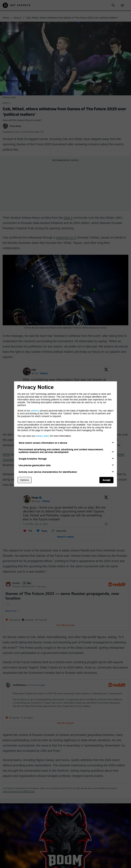The image size is (131, 868).
Task: Click reddit logo on DotA2 post embed
Action: (117, 585)
